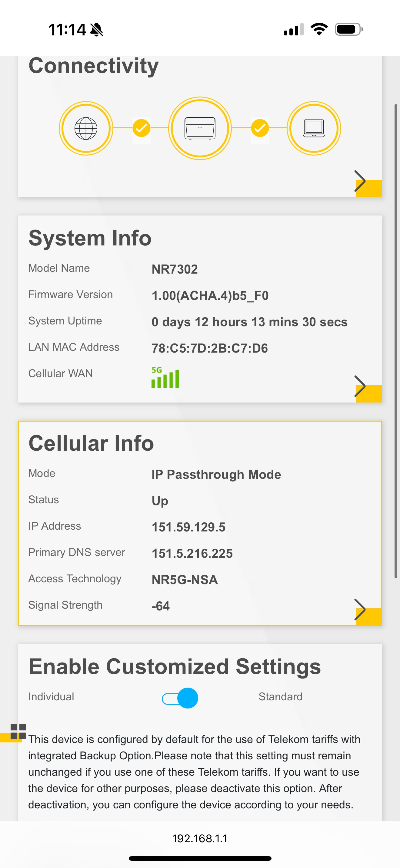The height and width of the screenshot is (868, 400).
Task: Click the LAN MAC address value
Action: tap(209, 348)
